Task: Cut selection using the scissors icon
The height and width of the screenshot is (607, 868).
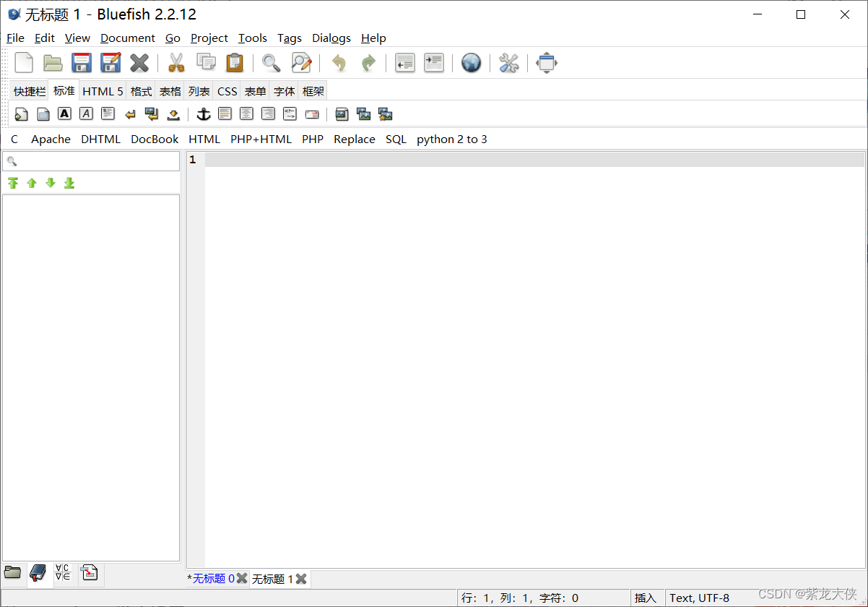Action: click(x=176, y=63)
